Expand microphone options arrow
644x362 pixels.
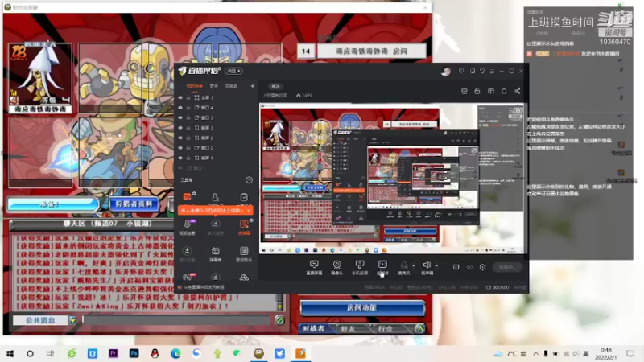pyautogui.click(x=413, y=265)
